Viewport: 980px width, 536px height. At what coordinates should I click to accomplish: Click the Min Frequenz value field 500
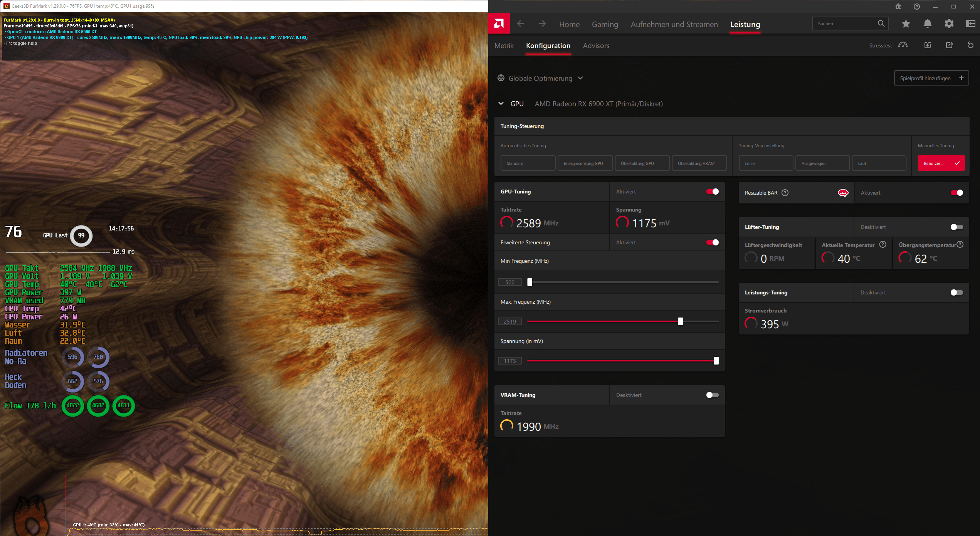(x=510, y=282)
